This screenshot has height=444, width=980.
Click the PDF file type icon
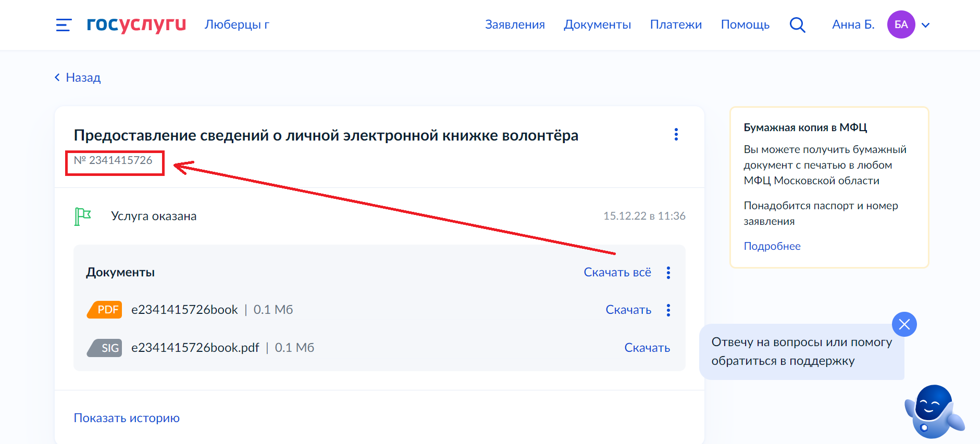point(105,310)
